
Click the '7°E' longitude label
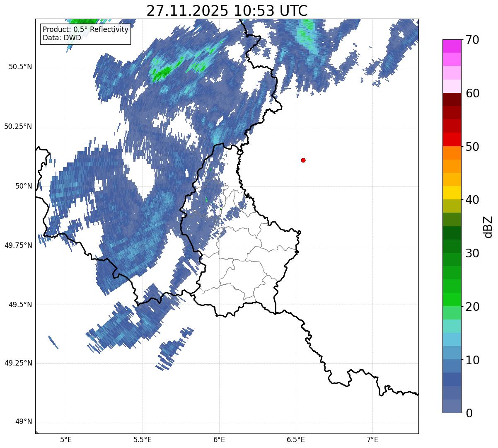(372, 440)
